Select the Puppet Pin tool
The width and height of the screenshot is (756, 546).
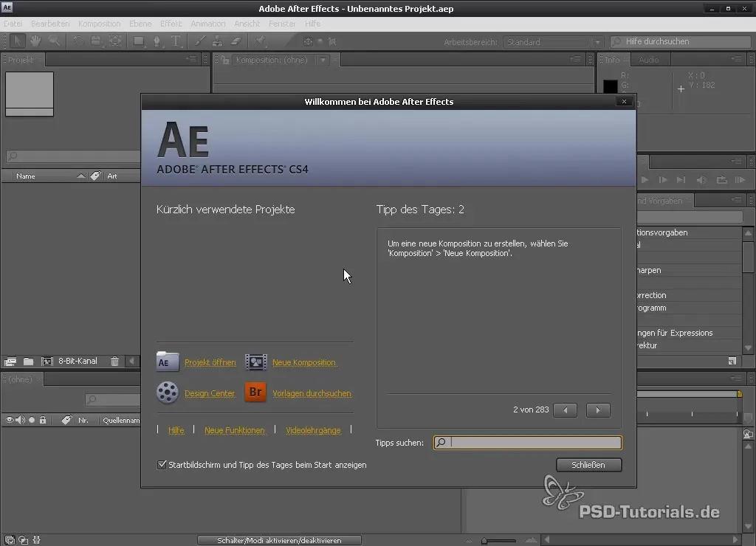[x=261, y=41]
